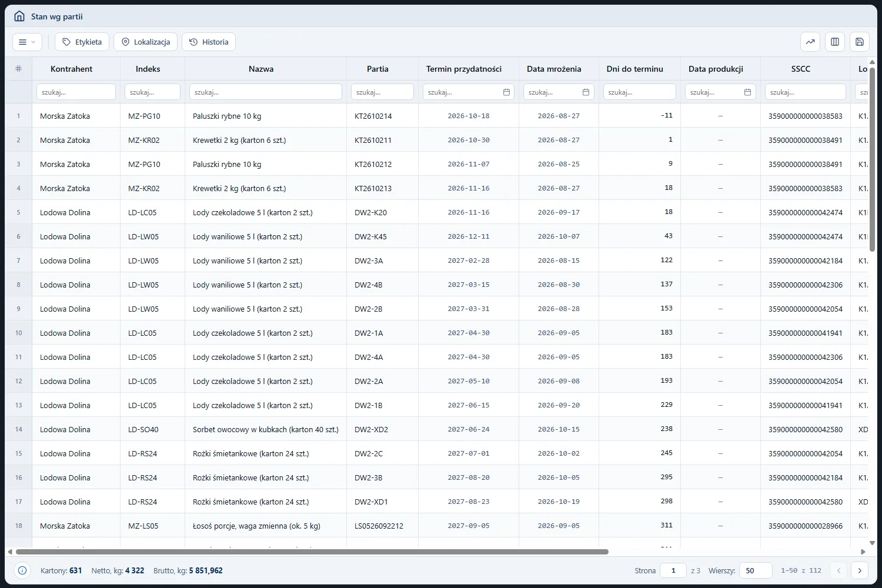Go to the previous page arrow
The image size is (882, 588).
tap(839, 570)
